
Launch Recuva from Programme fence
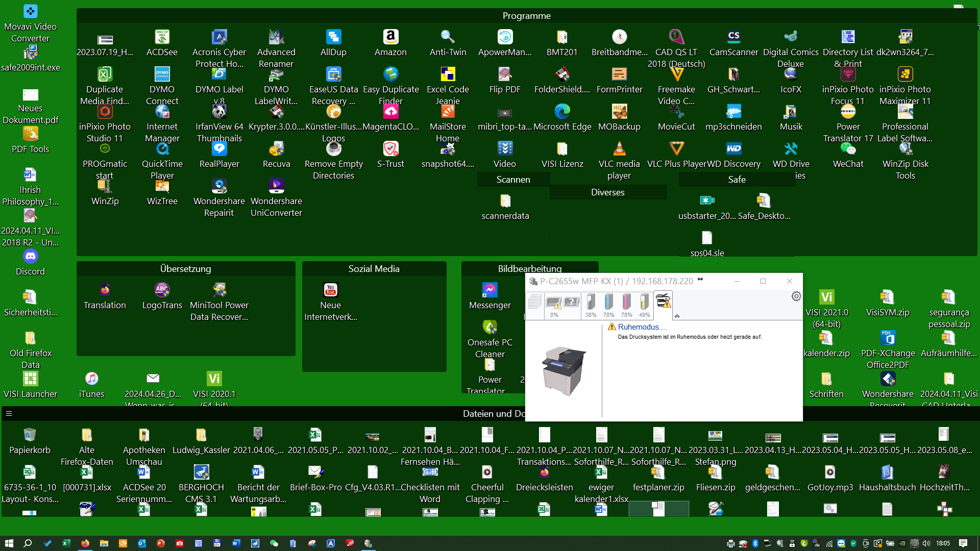click(276, 149)
